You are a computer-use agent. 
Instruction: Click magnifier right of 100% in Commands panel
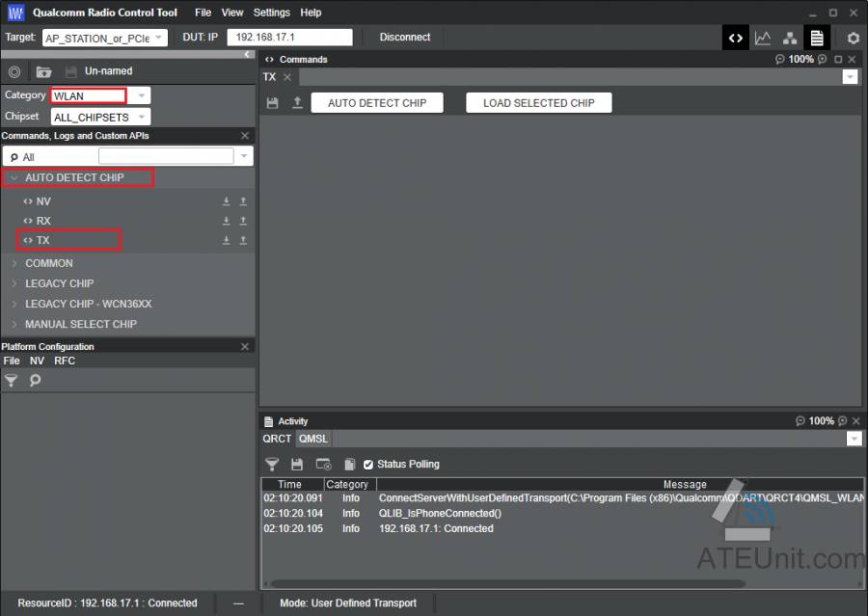[x=823, y=59]
